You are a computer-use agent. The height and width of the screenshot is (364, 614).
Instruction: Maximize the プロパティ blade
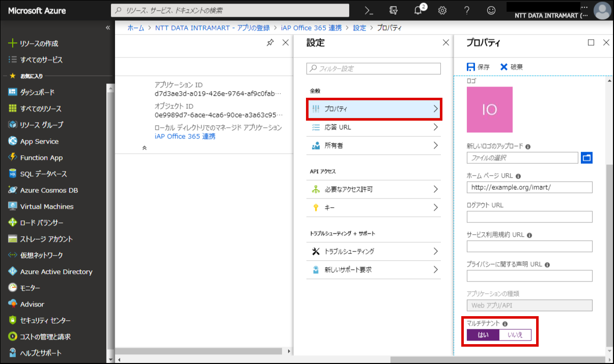point(591,43)
